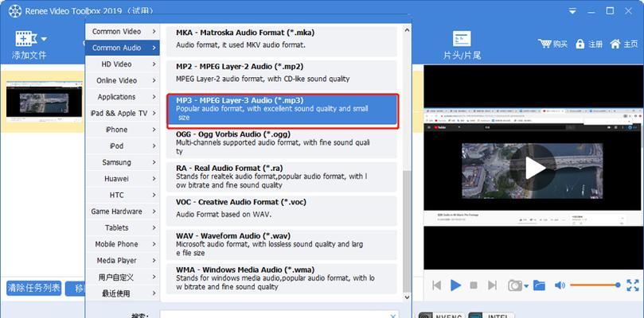
Task: Skip to next with forward button
Action: (492, 285)
